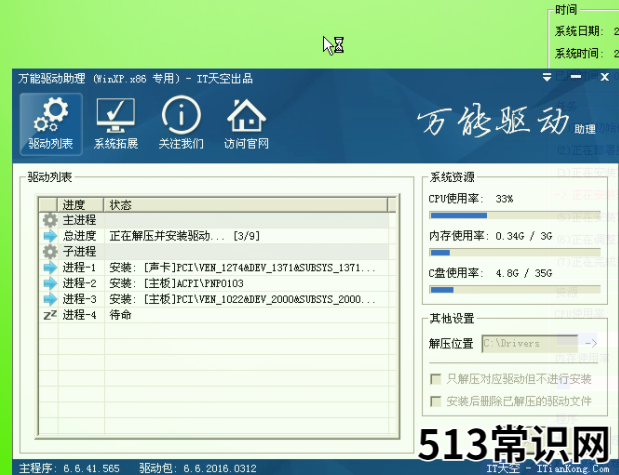The width and height of the screenshot is (619, 475).
Task: Open the 驱动列表 driver list tab
Action: click(51, 124)
